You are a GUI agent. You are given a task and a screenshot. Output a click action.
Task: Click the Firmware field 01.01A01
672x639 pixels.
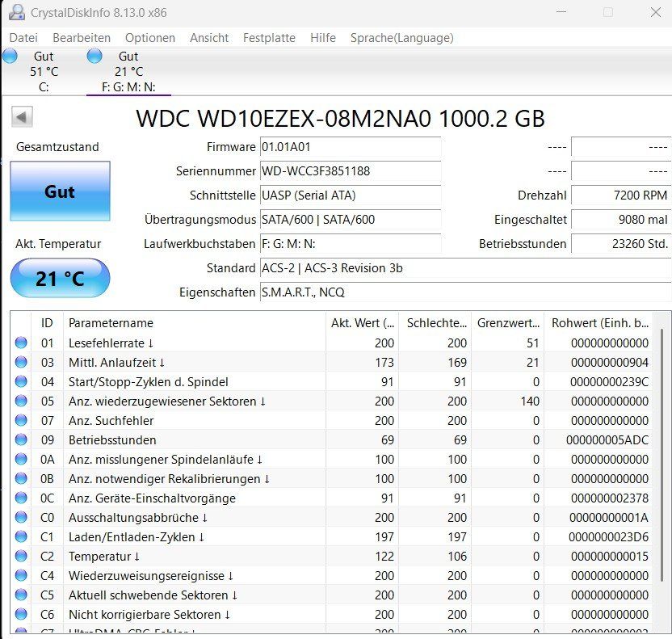pos(351,147)
